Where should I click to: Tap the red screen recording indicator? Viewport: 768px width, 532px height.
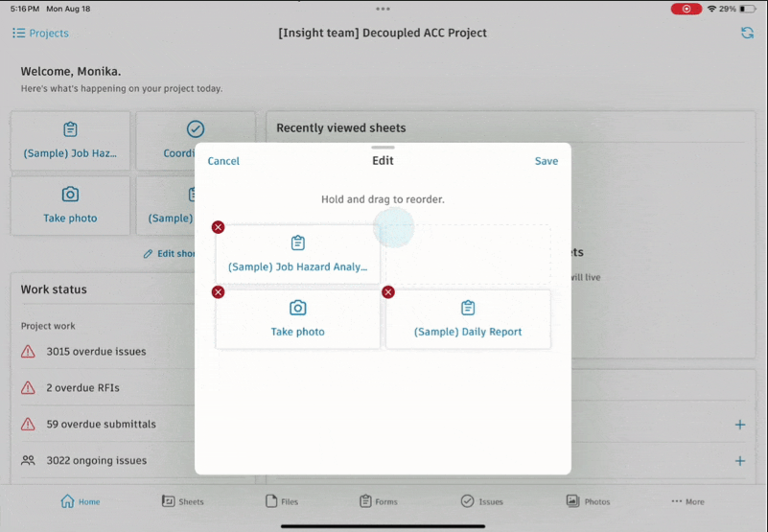click(x=687, y=9)
